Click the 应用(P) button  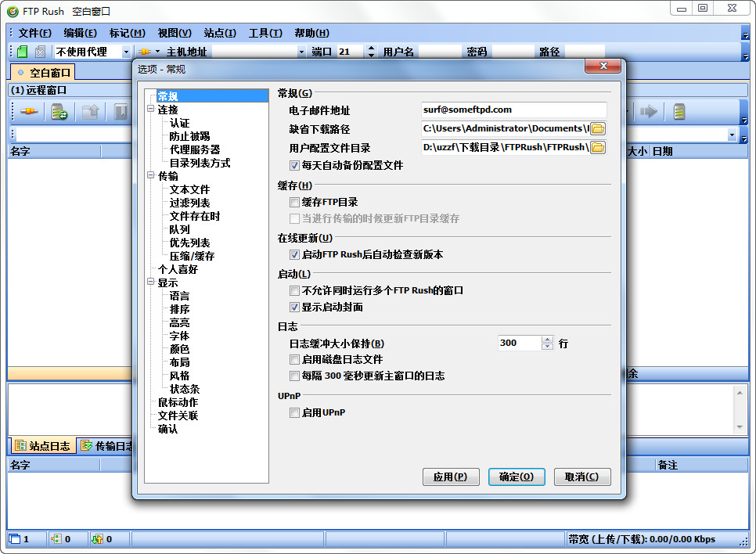450,477
